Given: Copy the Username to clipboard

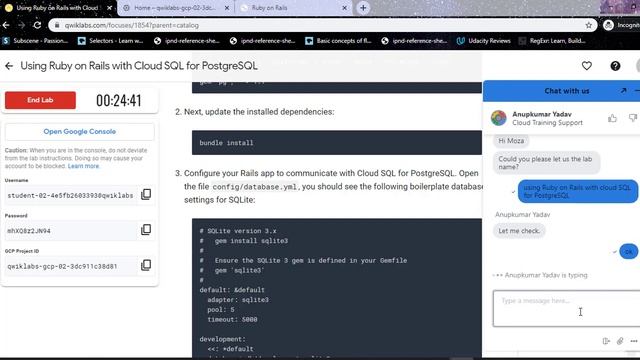Looking at the screenshot, I should tap(146, 194).
